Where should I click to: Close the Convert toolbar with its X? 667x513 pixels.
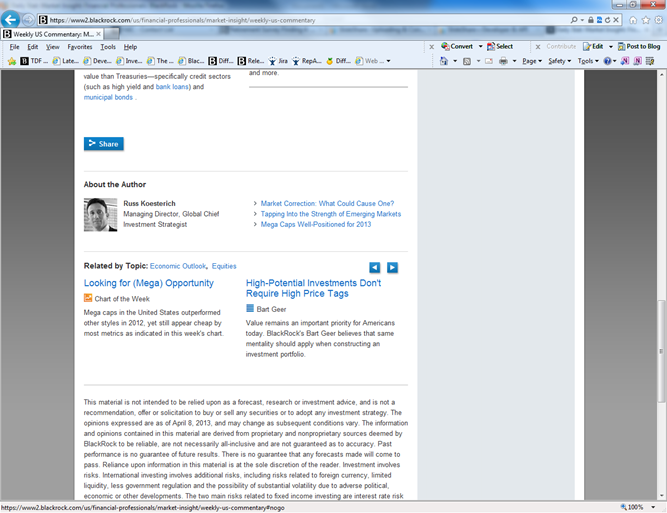(x=431, y=47)
